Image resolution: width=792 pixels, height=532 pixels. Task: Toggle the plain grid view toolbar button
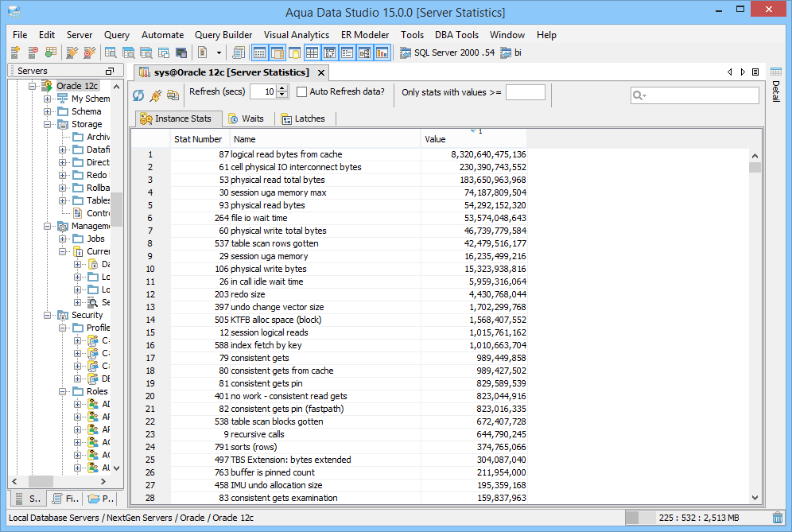313,52
